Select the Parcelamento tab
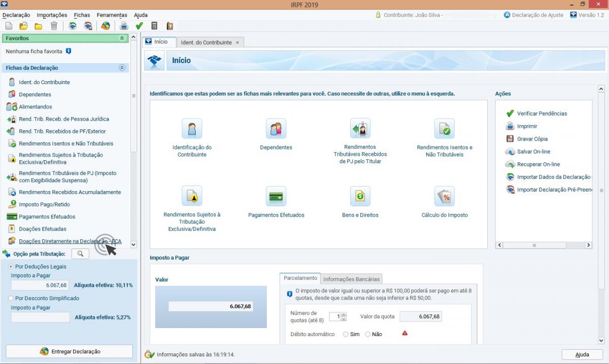 tap(300, 278)
